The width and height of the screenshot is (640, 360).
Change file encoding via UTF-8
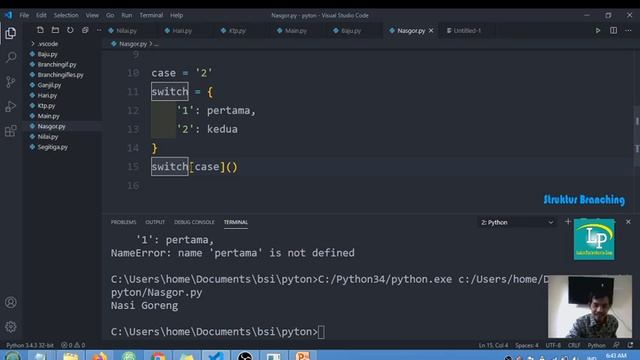click(553, 345)
